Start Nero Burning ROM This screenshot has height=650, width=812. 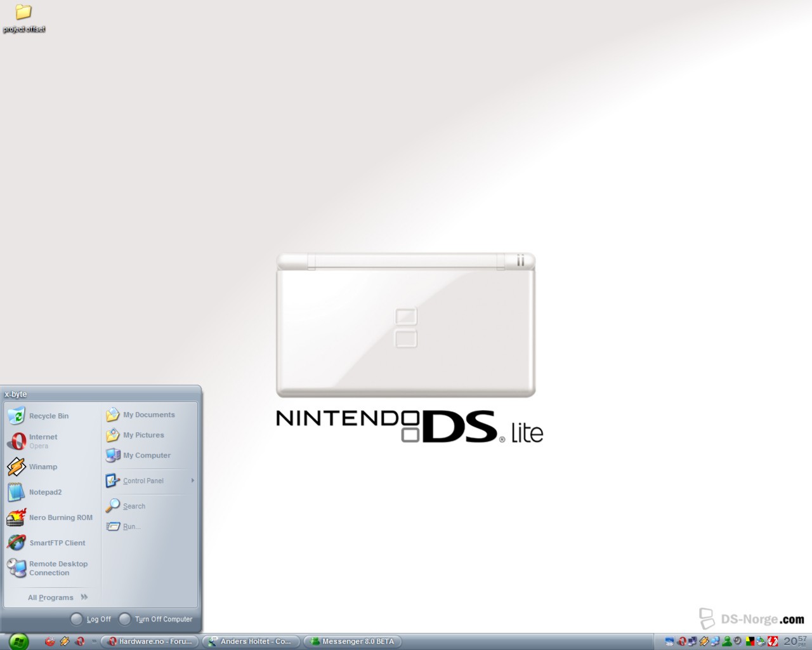pyautogui.click(x=53, y=517)
